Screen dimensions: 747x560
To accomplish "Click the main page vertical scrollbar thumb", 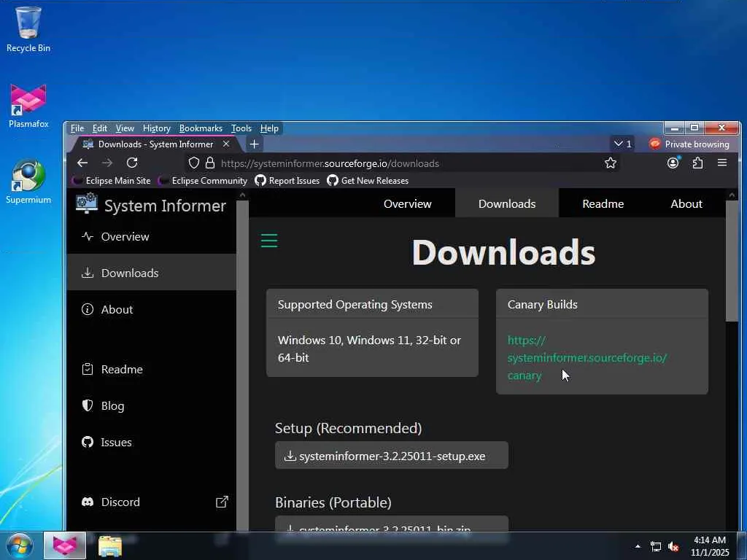I will point(732,260).
